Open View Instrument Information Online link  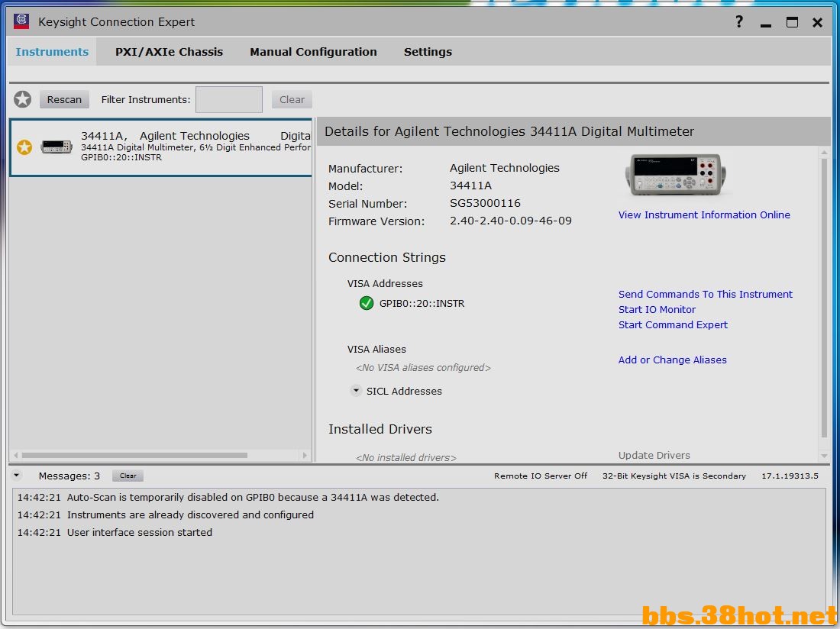click(x=704, y=215)
